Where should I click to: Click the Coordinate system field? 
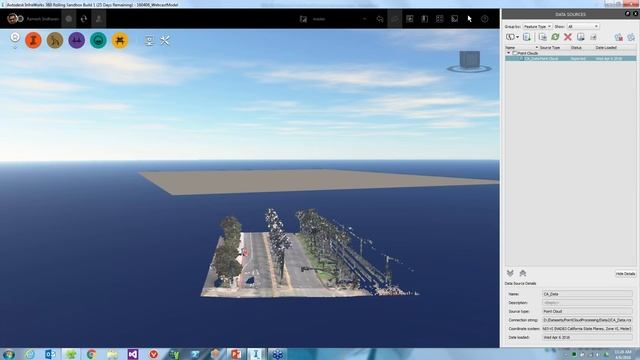[x=587, y=329]
